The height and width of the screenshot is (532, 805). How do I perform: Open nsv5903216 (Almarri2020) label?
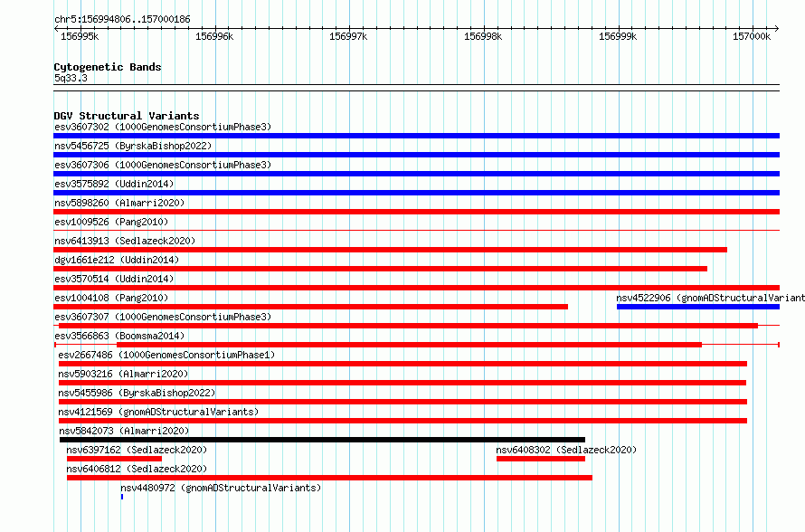[123, 374]
